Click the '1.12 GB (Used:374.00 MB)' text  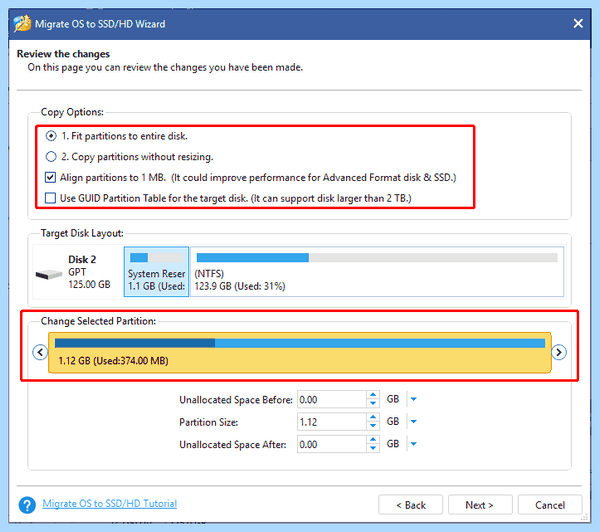(113, 361)
